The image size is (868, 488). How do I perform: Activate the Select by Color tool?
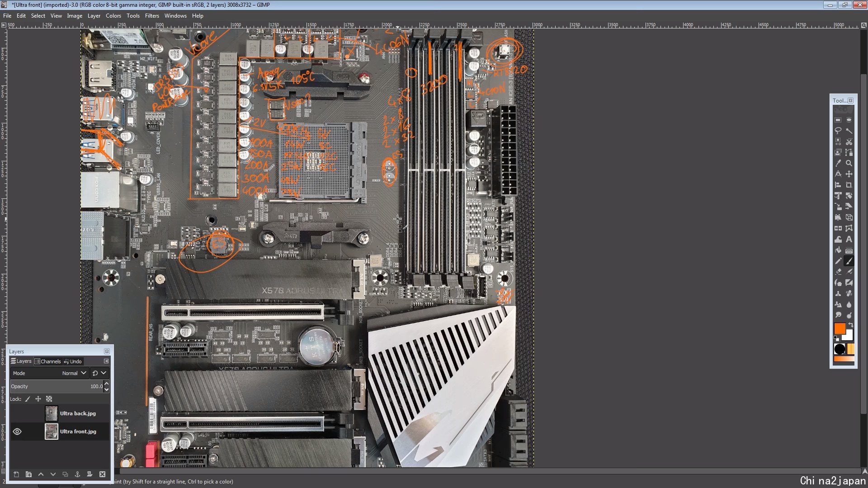point(838,142)
